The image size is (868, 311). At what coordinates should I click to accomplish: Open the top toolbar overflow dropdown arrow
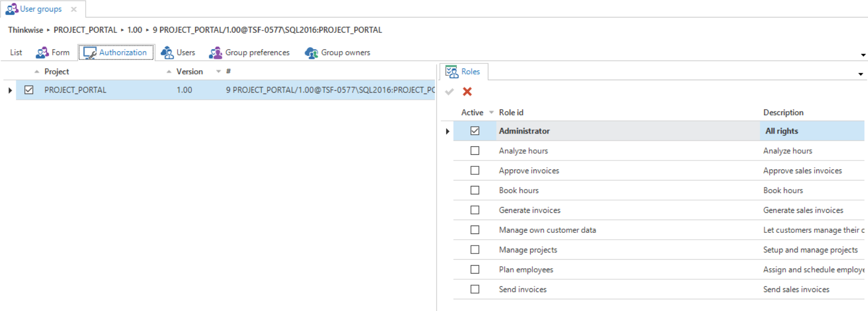[x=863, y=55]
